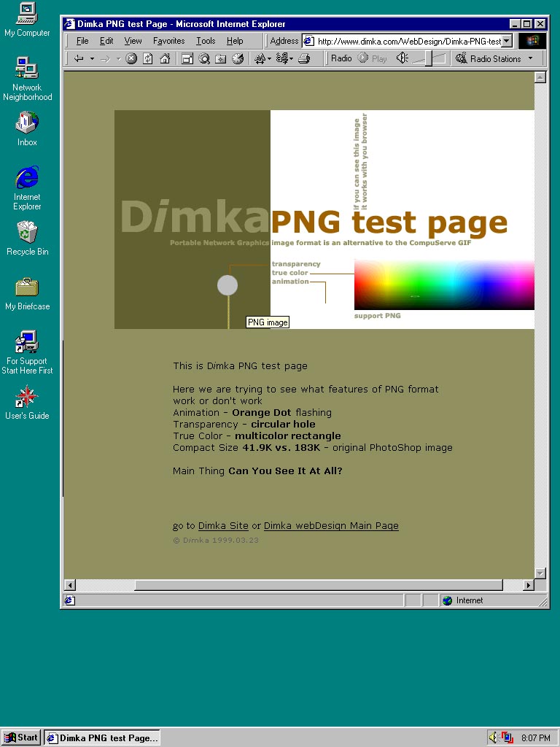Select the Inbox desktop icon
This screenshot has height=747, width=560.
tap(27, 128)
